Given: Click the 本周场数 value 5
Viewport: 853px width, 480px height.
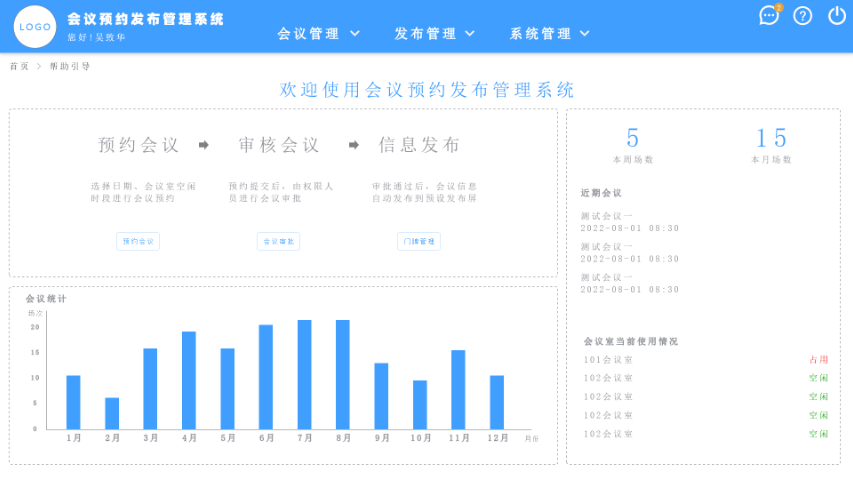Looking at the screenshot, I should 633,138.
